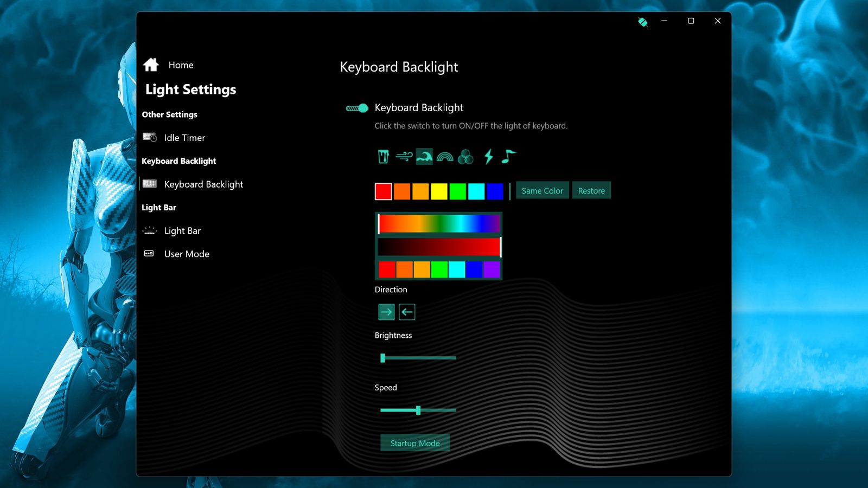Choose the music note effect icon
The width and height of the screenshot is (868, 488).
point(508,157)
